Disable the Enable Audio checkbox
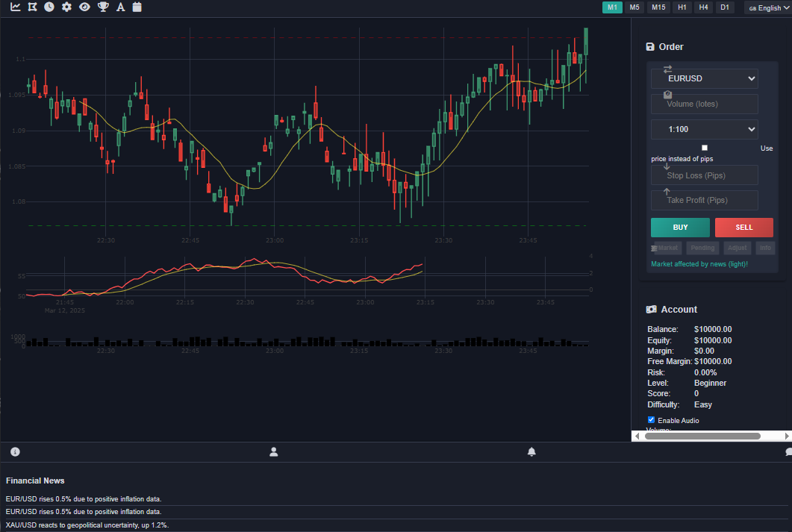792x532 pixels. (651, 419)
